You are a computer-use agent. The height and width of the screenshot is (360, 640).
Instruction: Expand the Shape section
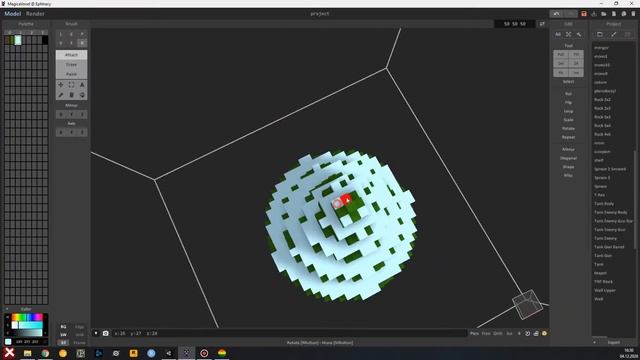[x=569, y=167]
